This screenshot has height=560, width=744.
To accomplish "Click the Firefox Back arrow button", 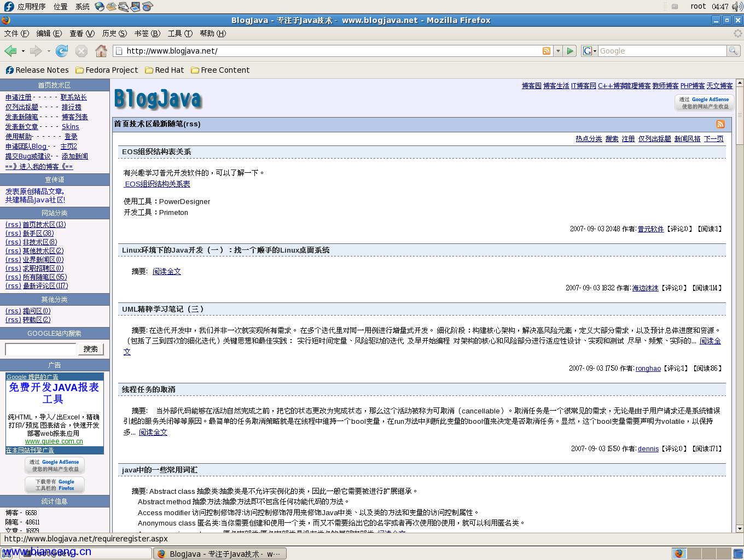I will (10, 51).
